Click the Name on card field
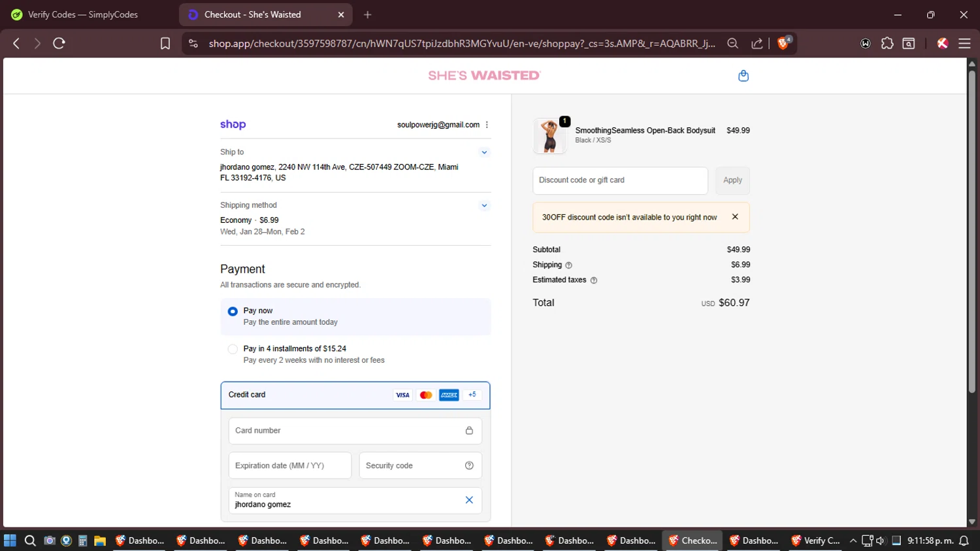This screenshot has height=551, width=980. click(355, 500)
